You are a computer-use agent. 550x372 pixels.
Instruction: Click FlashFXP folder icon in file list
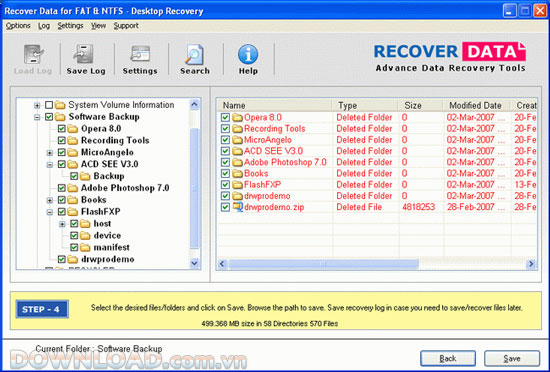[x=237, y=185]
